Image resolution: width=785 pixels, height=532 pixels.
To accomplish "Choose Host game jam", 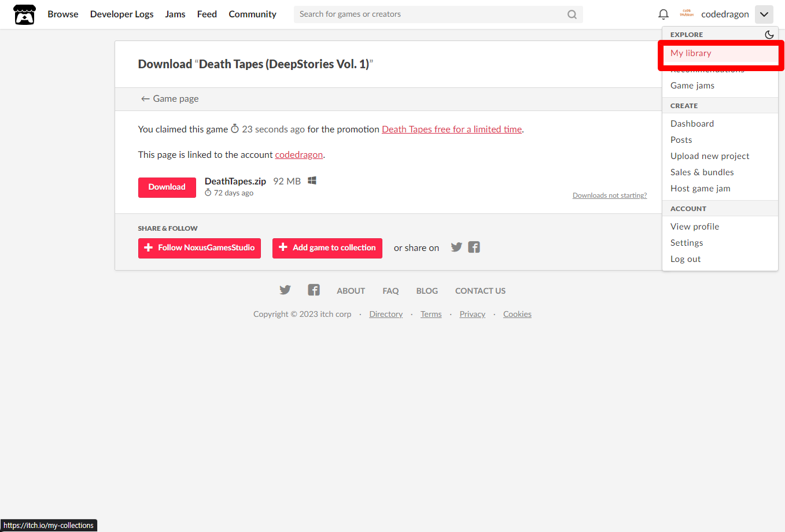I will tap(720, 189).
